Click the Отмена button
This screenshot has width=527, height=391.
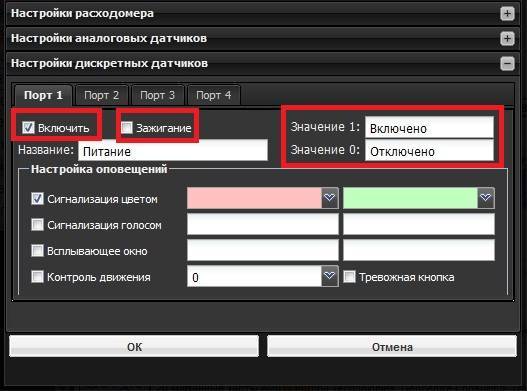click(392, 346)
